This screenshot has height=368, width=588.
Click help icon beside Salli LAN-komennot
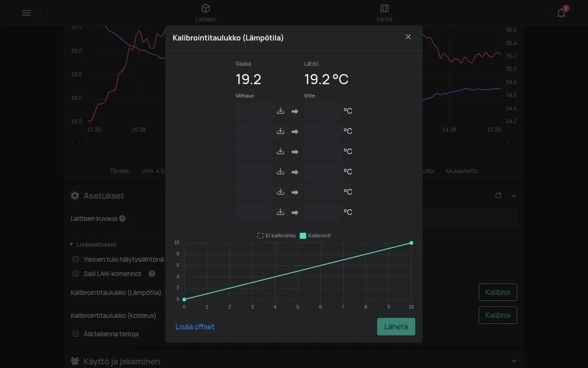152,274
